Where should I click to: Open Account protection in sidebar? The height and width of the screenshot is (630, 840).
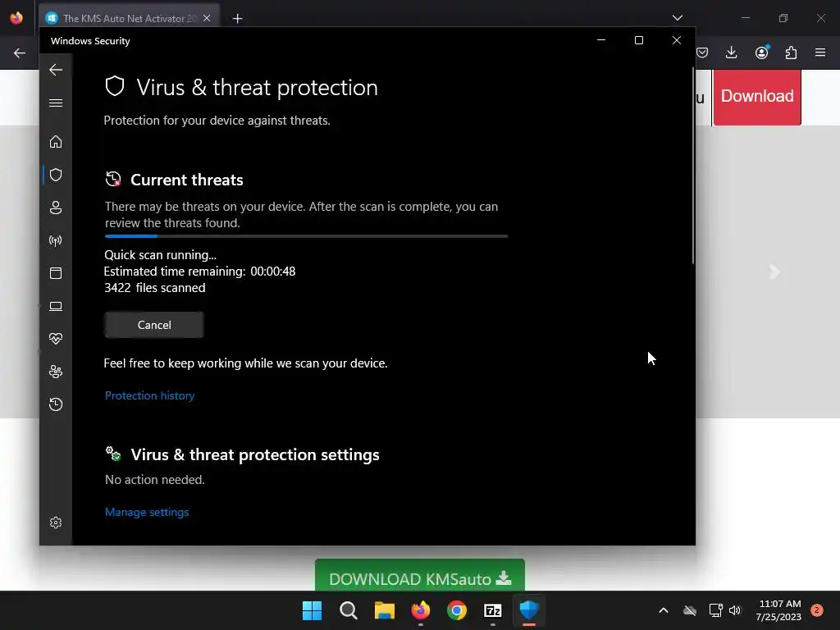tap(56, 208)
